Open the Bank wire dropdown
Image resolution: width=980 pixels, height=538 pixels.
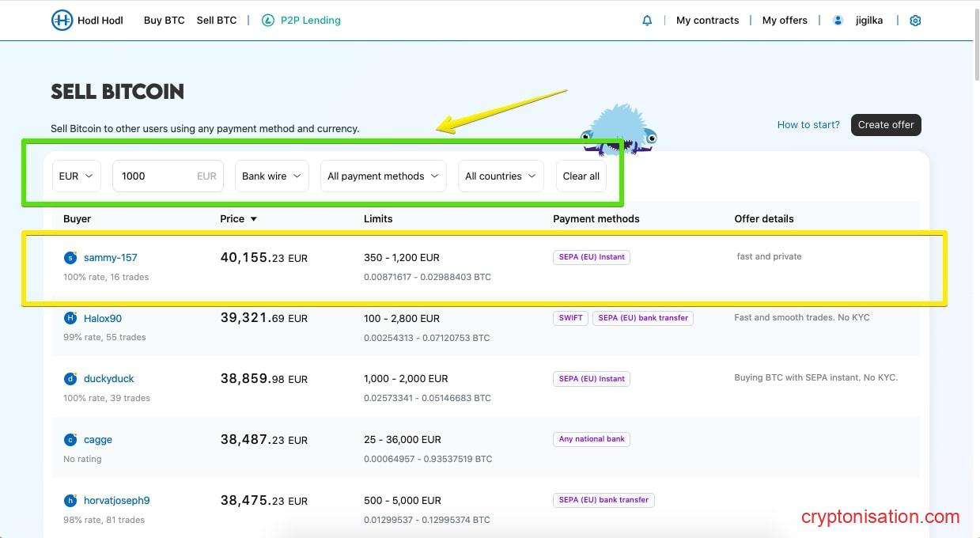pyautogui.click(x=271, y=176)
